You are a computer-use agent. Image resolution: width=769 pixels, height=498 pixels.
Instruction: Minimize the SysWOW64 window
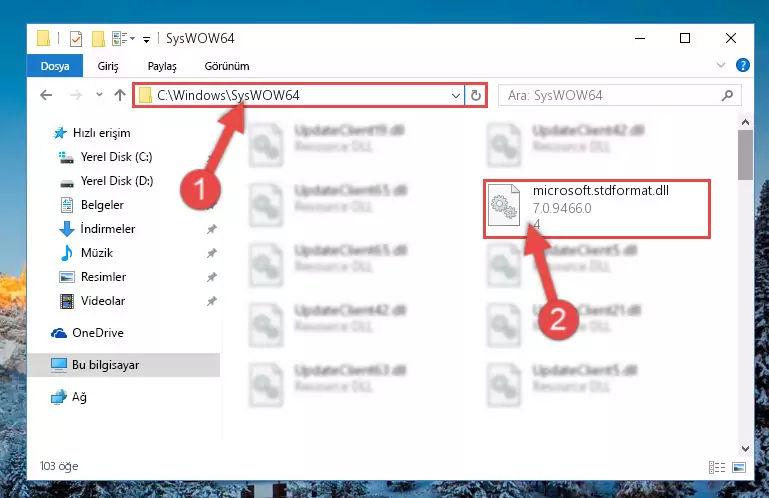click(640, 38)
